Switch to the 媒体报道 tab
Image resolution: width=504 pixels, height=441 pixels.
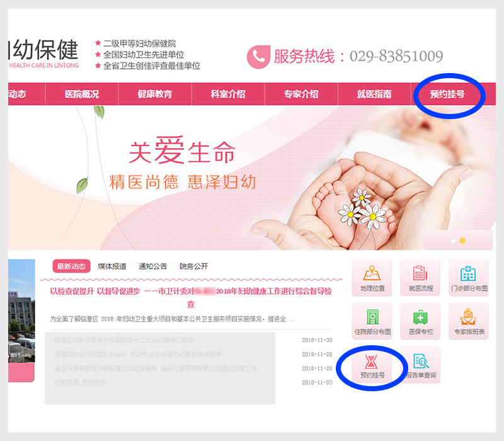click(112, 266)
